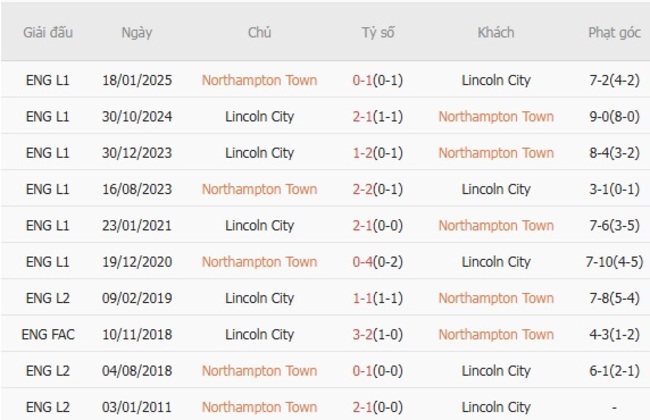The width and height of the screenshot is (650, 420).
Task: Select the "Ngày" column header
Action: click(137, 32)
